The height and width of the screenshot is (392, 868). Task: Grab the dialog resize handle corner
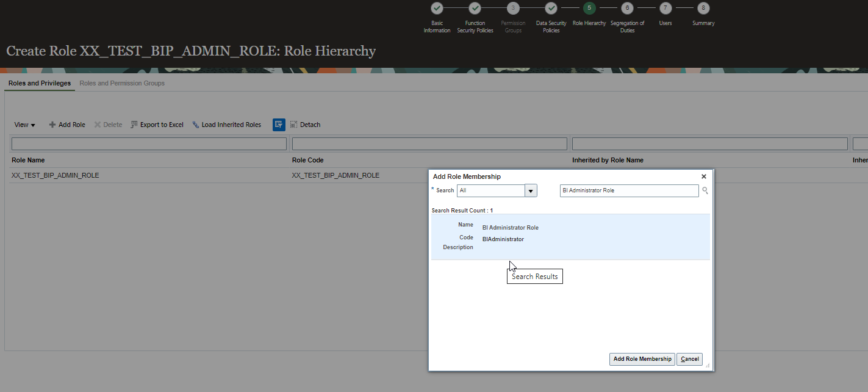coord(708,365)
